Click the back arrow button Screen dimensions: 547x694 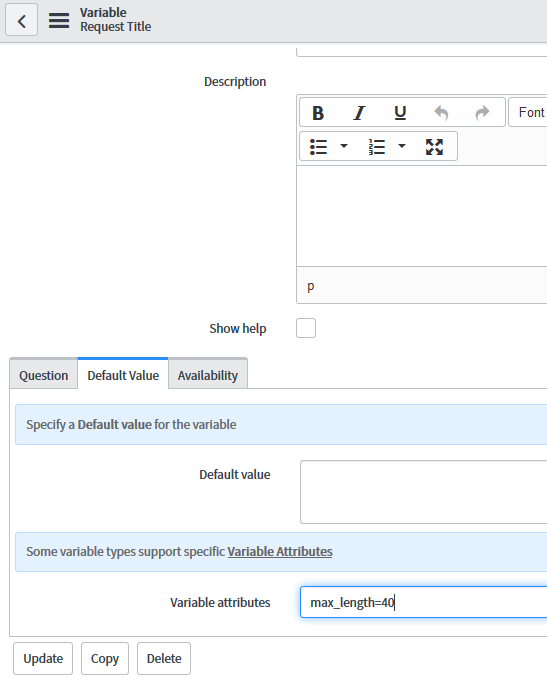click(x=21, y=20)
